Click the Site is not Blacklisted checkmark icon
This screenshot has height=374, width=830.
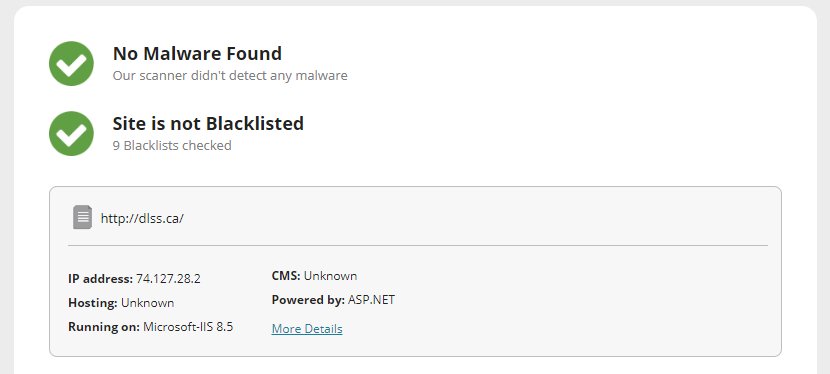coord(71,133)
